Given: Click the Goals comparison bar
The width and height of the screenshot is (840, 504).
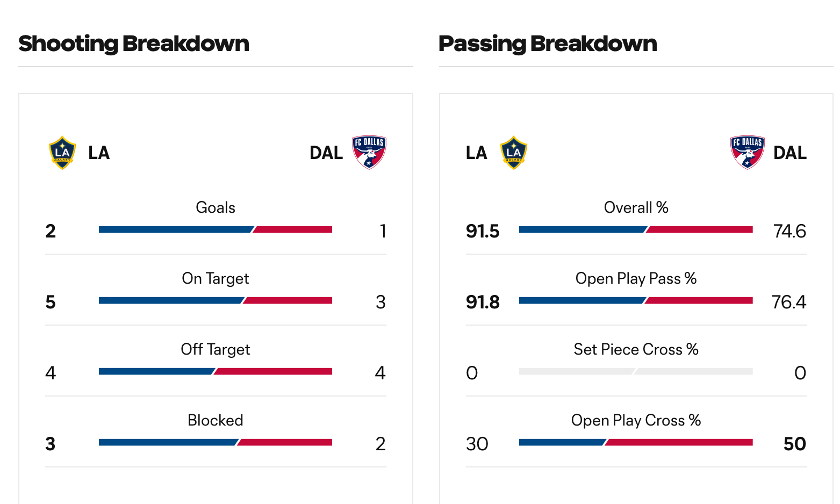Looking at the screenshot, I should [216, 230].
